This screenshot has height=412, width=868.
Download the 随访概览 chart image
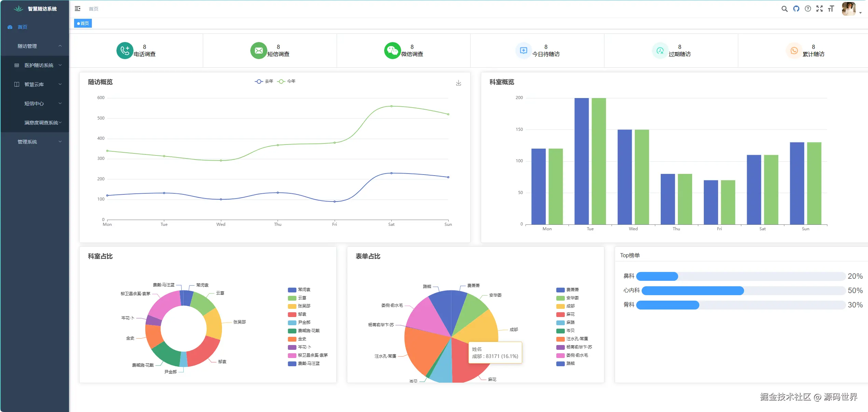coord(458,83)
